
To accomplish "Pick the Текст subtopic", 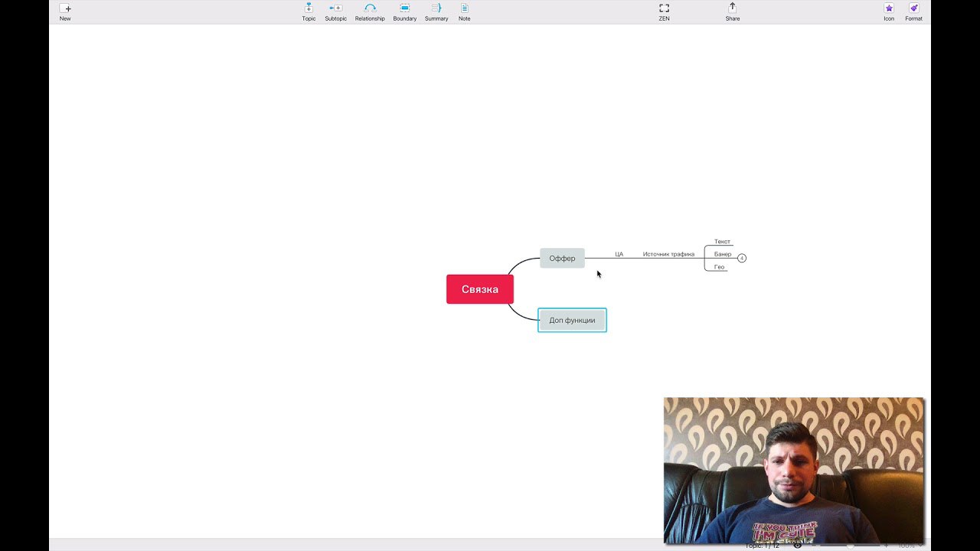I will tap(722, 242).
